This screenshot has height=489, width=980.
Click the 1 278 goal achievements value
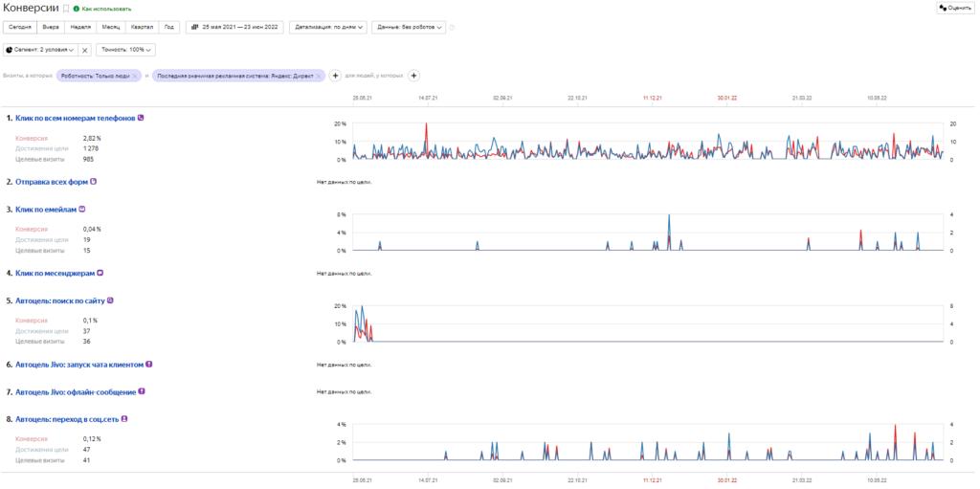(91, 149)
